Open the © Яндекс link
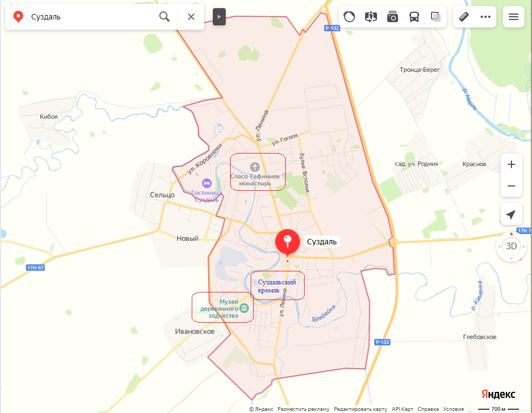This screenshot has width=532, height=413. tap(261, 409)
